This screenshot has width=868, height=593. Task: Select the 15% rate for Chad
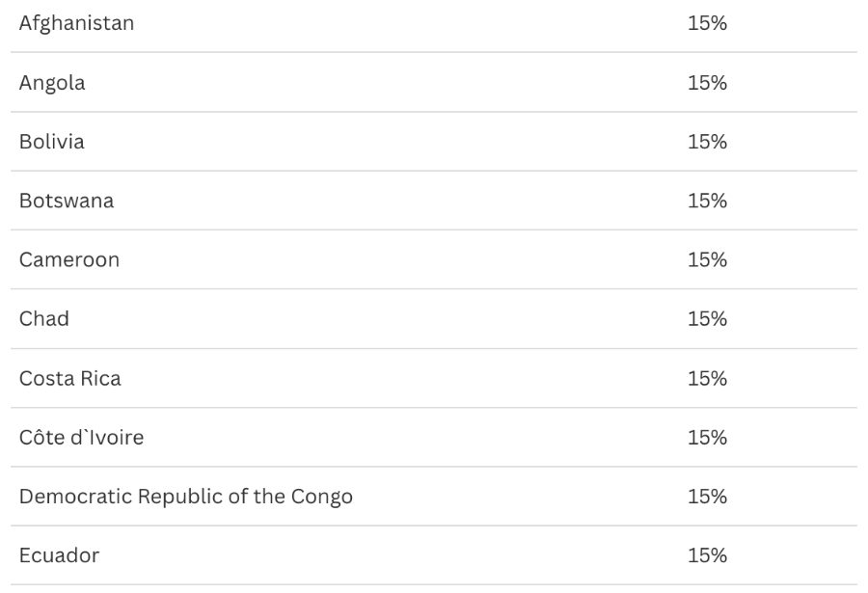(707, 318)
